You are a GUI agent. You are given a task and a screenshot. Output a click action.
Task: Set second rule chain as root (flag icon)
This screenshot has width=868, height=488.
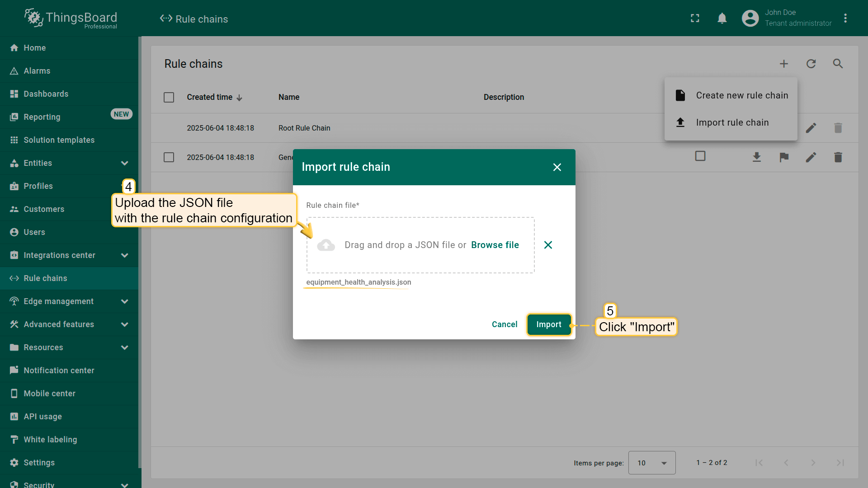[x=784, y=157]
